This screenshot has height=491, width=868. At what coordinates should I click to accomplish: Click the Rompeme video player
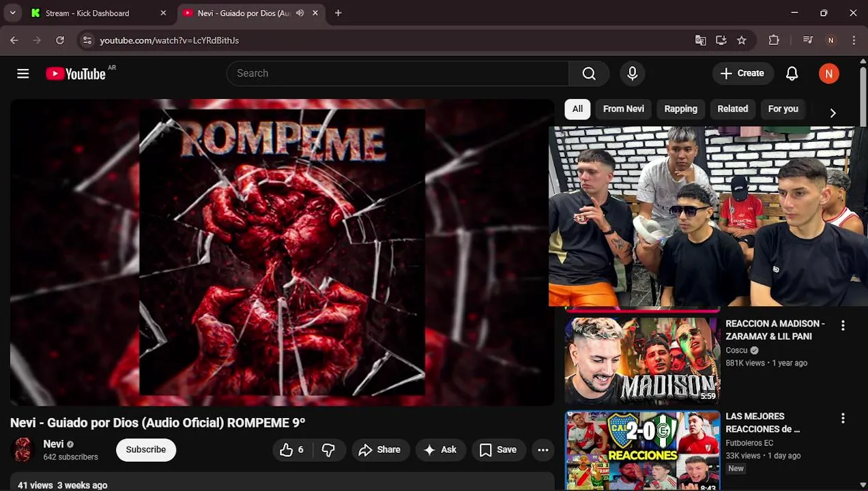pos(282,252)
